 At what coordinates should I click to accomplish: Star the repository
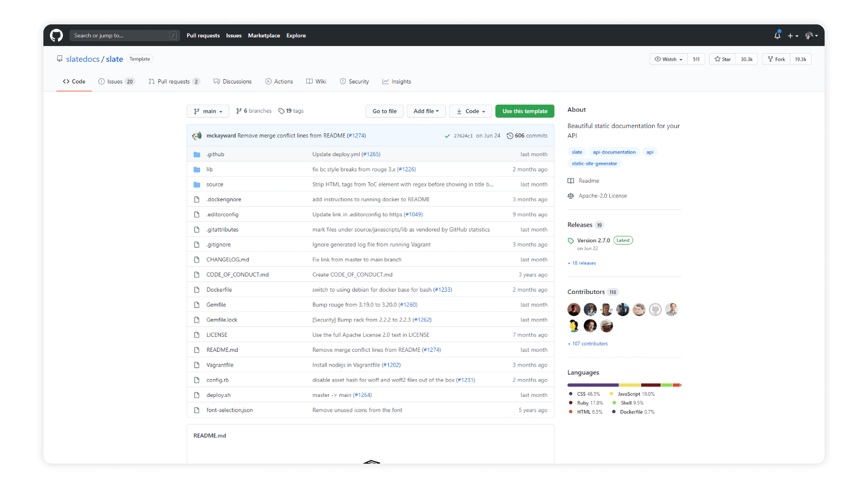pos(722,59)
